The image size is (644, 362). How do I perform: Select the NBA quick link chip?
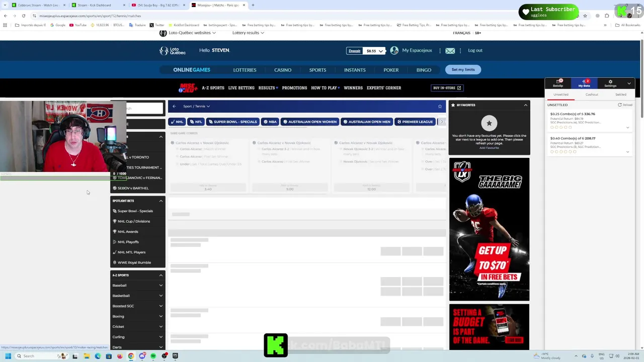[270, 122]
